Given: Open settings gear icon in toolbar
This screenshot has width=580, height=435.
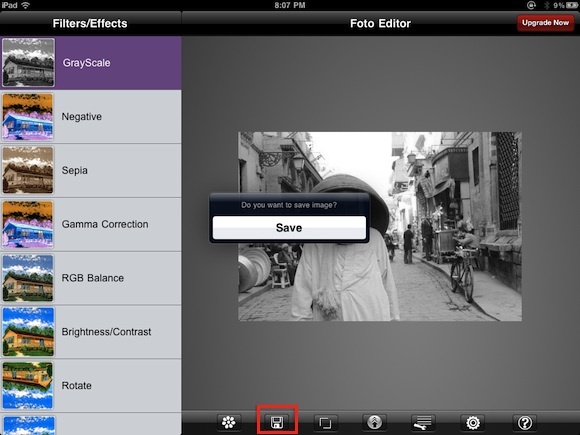Looking at the screenshot, I should [x=473, y=422].
